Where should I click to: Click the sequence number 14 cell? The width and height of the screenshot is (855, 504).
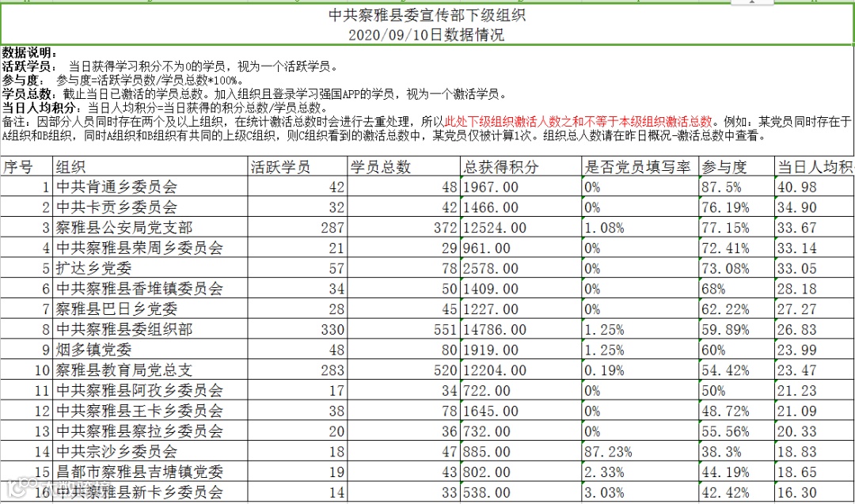pyautogui.click(x=27, y=451)
